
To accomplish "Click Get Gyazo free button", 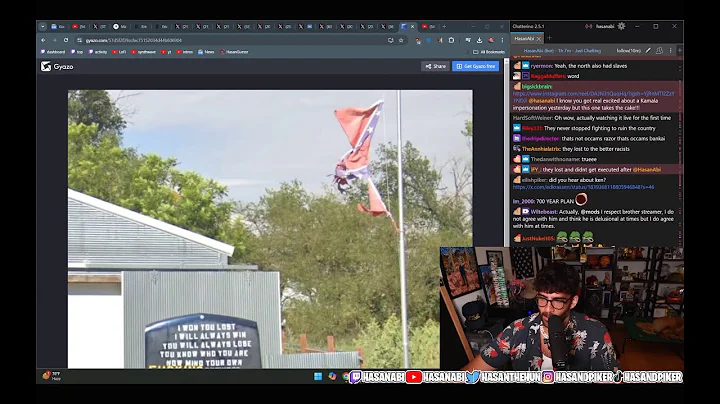I will point(475,66).
